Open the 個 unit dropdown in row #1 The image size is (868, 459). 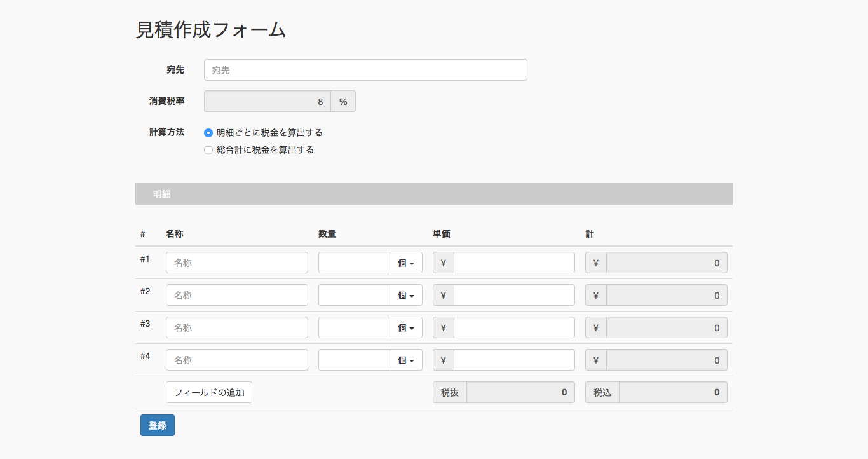click(x=406, y=263)
